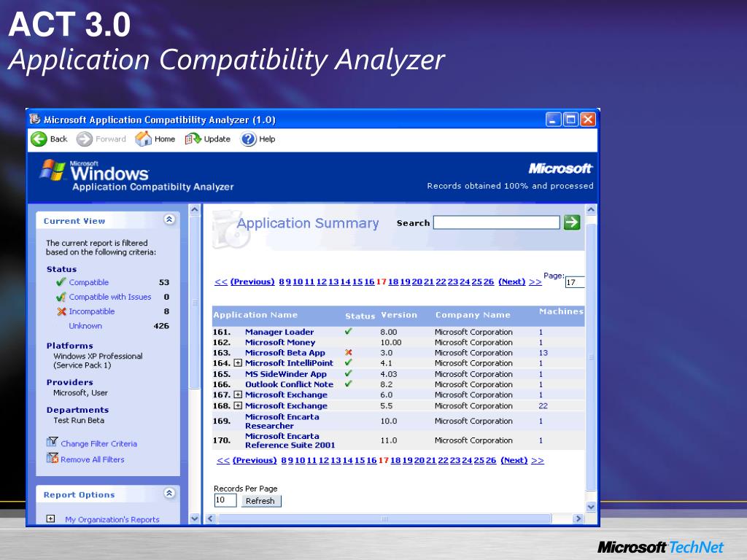The height and width of the screenshot is (560, 747).
Task: Open the Microsoft Beta App link
Action: pyautogui.click(x=285, y=353)
